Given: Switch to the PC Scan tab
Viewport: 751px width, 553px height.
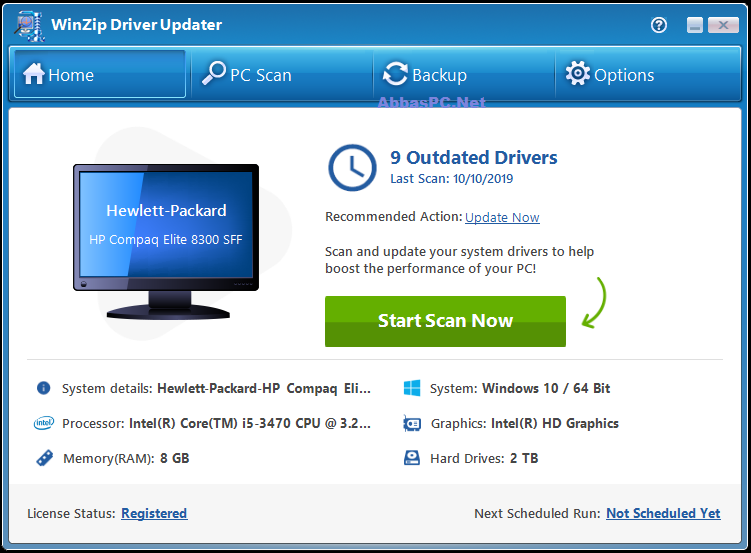Looking at the screenshot, I should (282, 74).
